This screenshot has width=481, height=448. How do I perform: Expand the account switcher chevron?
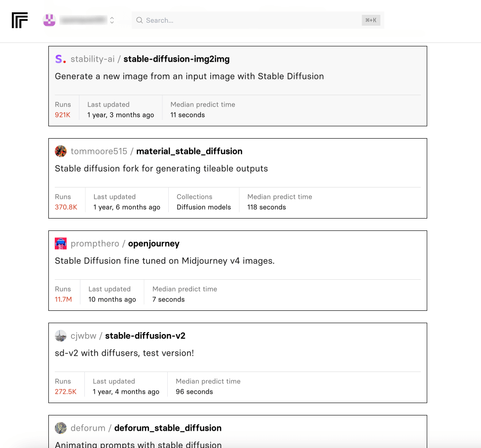(112, 20)
